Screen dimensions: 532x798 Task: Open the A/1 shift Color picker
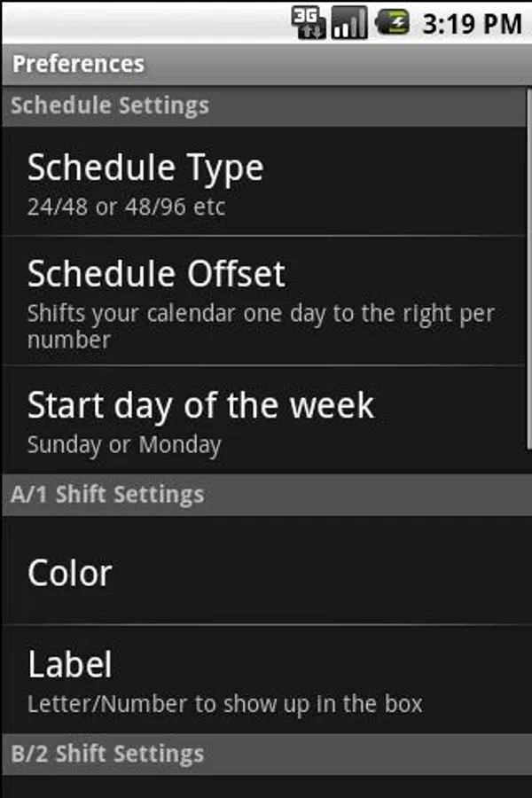[x=69, y=573]
